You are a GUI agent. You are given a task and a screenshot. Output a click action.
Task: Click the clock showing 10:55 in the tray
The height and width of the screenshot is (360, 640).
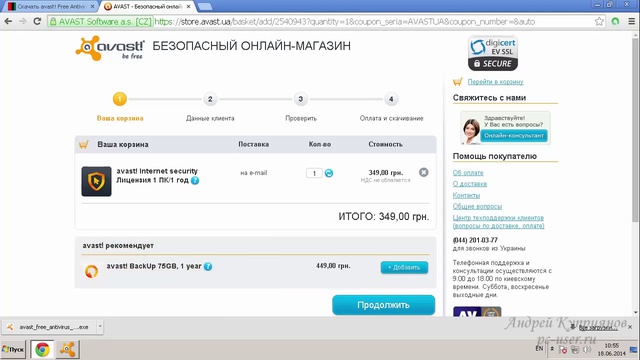pos(611,346)
